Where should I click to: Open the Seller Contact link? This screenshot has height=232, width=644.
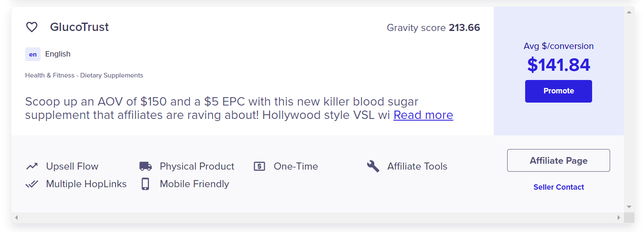(559, 187)
